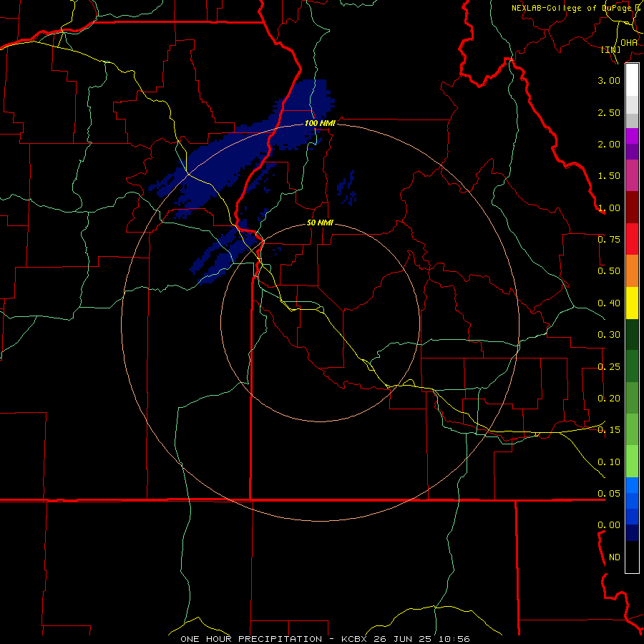
Task: Click the 0.75 legend value
Action: [x=609, y=240]
